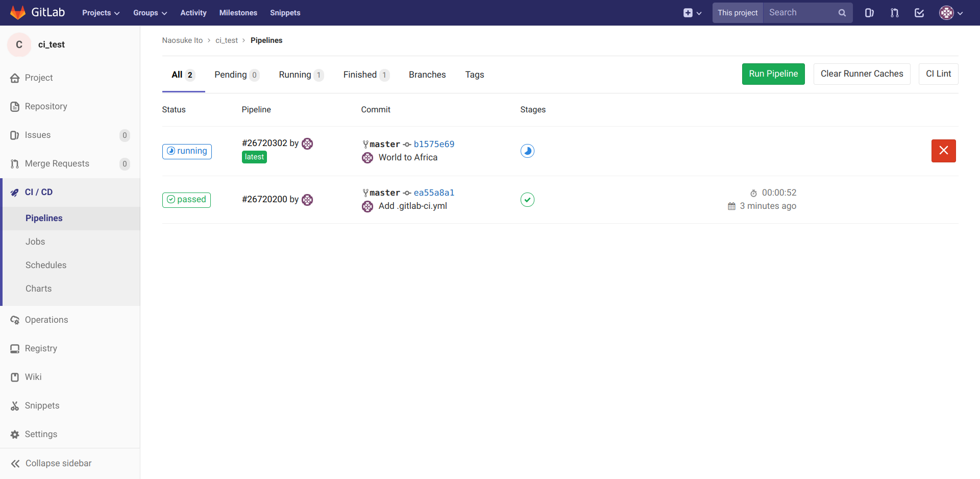Select the All pipelines tab
The image size is (980, 479).
point(184,75)
